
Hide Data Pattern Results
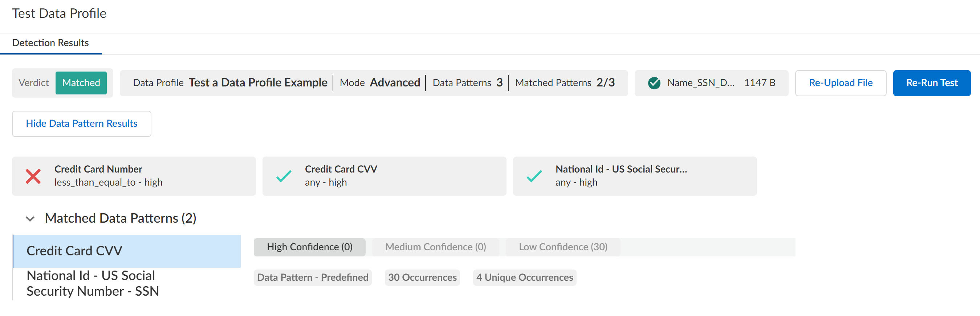click(81, 124)
